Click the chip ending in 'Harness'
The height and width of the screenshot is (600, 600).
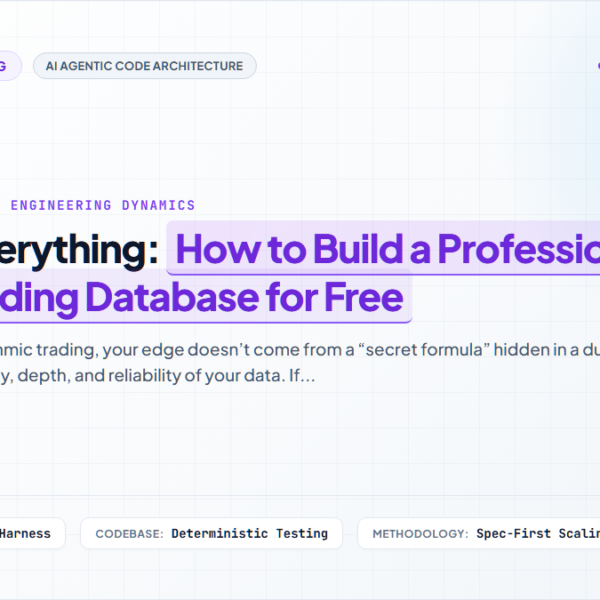coord(31,533)
